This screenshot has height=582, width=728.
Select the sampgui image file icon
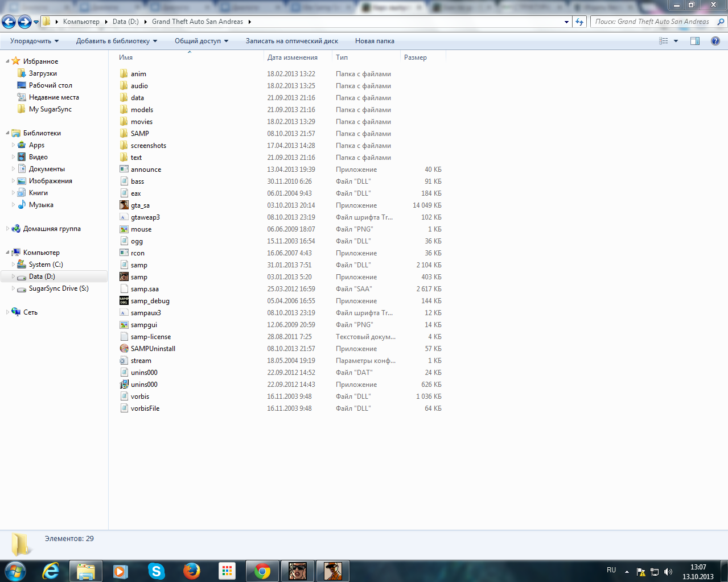coord(124,325)
